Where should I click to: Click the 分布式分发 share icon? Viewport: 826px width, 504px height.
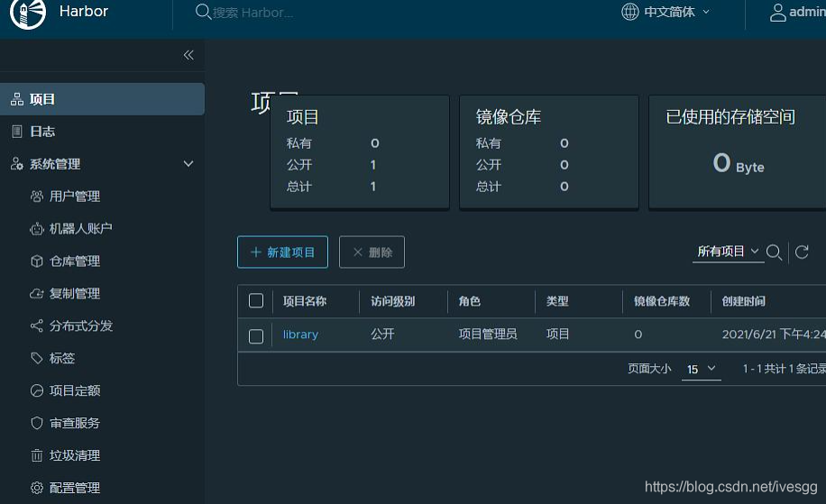37,326
